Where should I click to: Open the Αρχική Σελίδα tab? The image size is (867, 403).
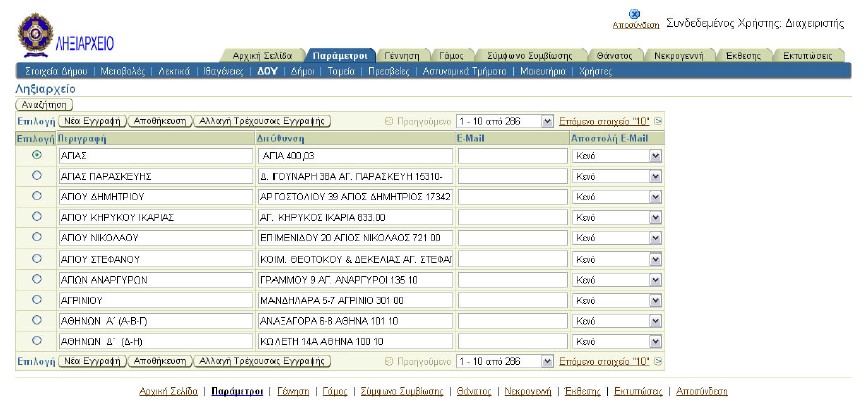[x=262, y=56]
